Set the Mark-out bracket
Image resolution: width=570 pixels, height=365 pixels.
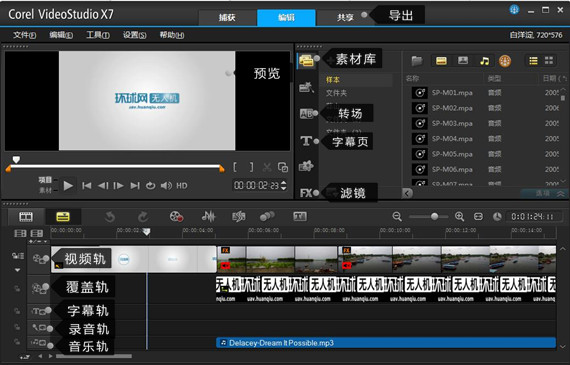[x=251, y=167]
